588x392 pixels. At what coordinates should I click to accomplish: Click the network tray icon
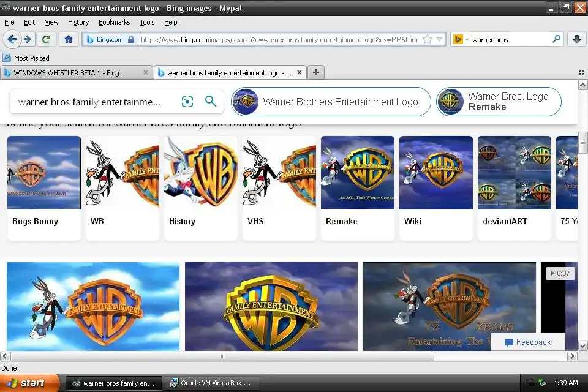click(531, 383)
